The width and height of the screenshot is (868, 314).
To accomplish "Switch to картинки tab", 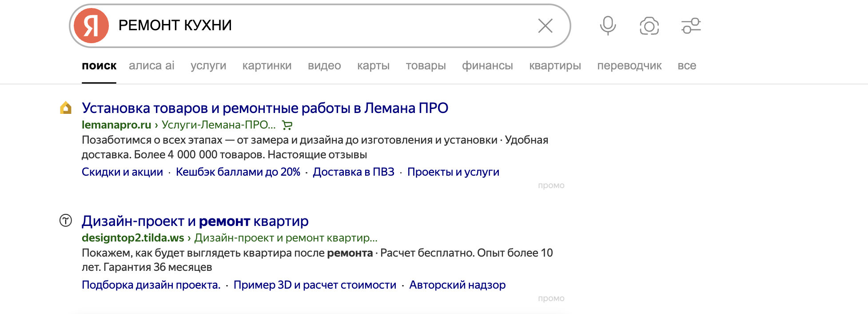I will (267, 66).
